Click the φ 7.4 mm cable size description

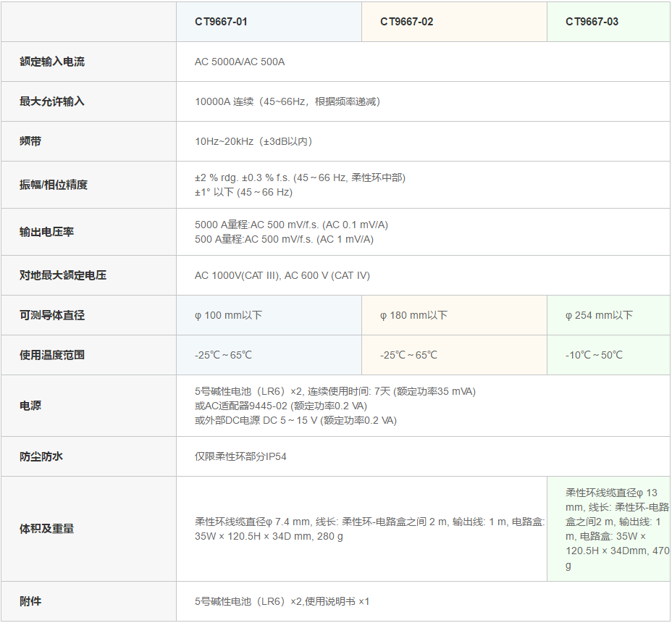369,529
